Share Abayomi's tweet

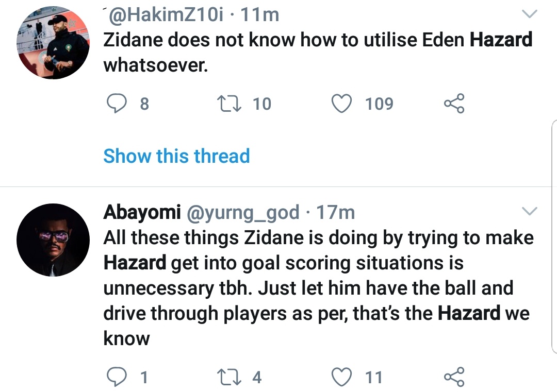454,377
